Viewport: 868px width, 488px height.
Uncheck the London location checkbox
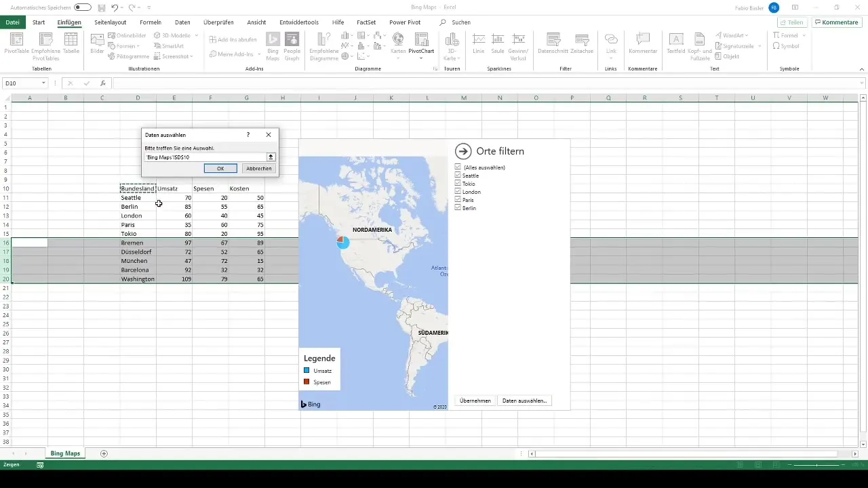point(458,191)
